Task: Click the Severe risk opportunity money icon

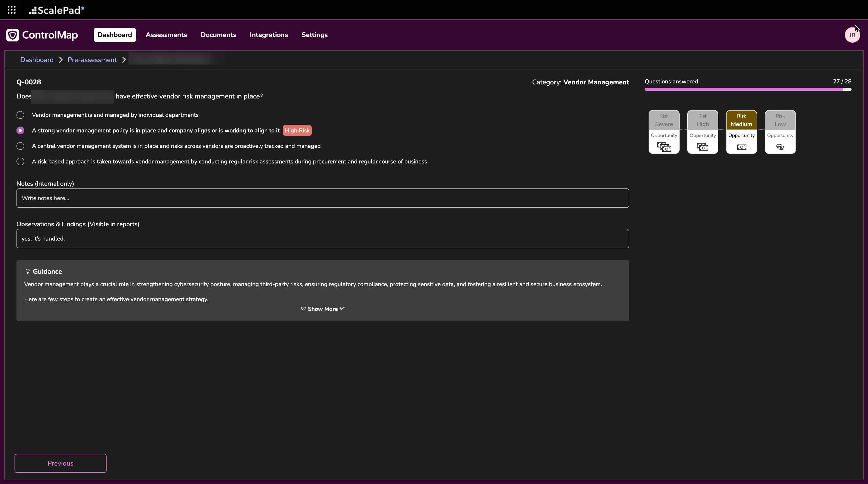Action: (x=664, y=147)
